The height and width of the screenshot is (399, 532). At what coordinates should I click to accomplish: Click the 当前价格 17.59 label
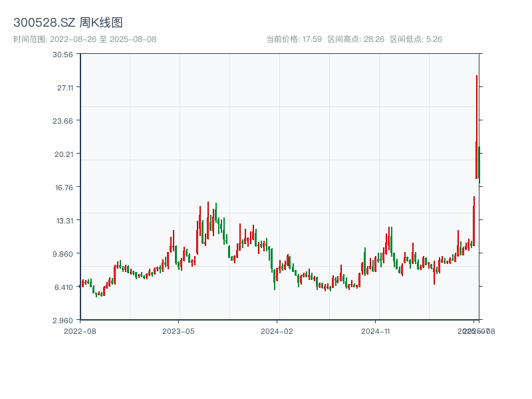(294, 39)
